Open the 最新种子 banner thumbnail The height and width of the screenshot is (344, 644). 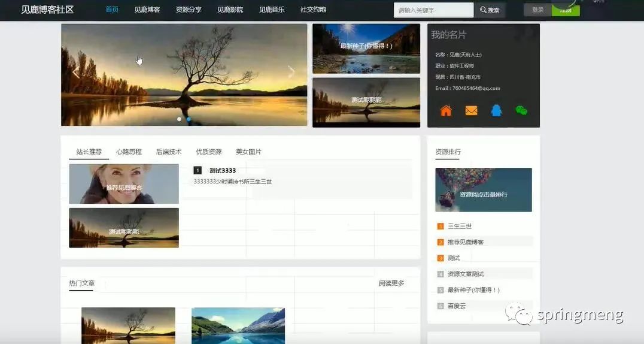tap(366, 49)
